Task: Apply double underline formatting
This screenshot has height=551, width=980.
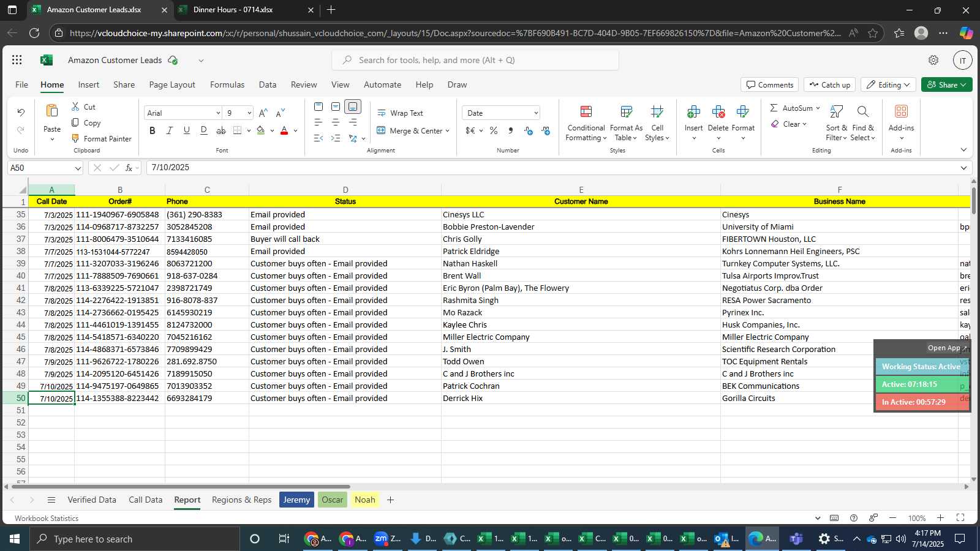Action: point(204,130)
